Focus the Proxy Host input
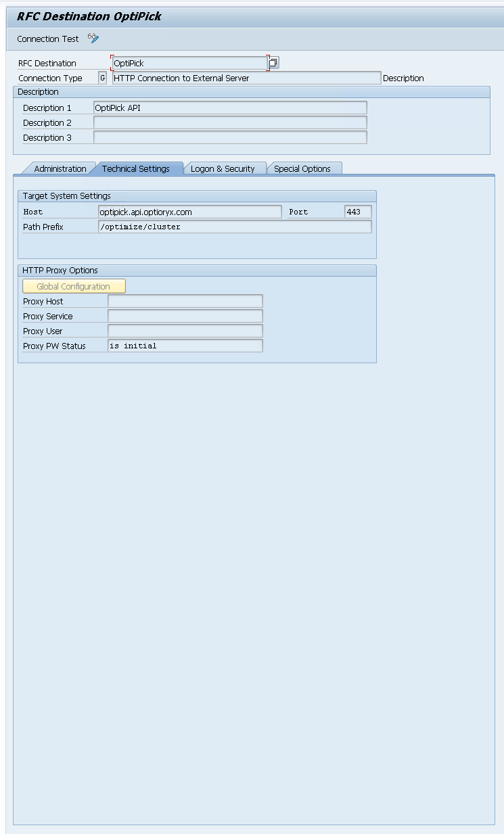 tap(185, 302)
